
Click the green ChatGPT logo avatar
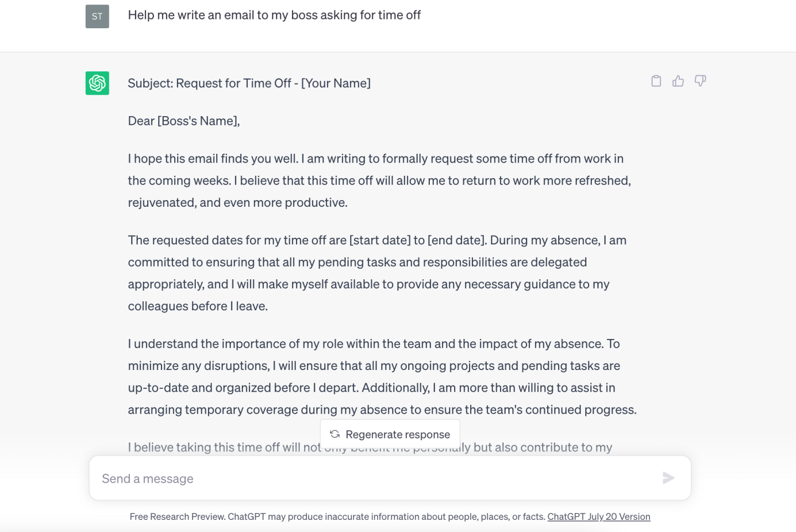97,83
